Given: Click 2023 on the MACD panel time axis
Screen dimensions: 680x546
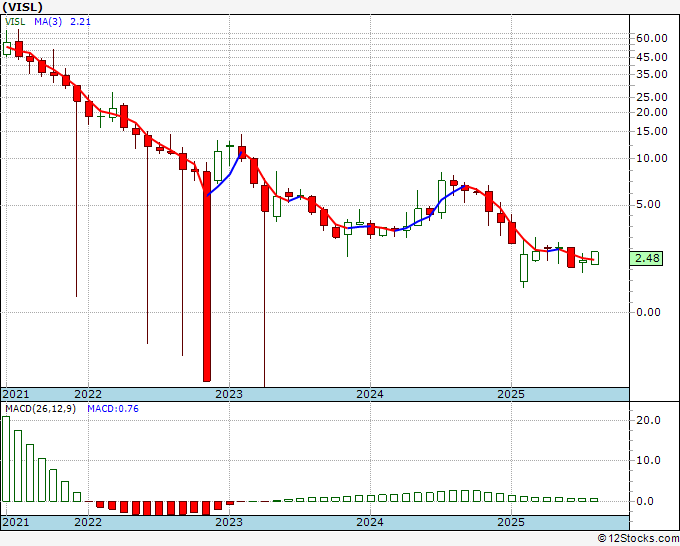Looking at the screenshot, I should (x=229, y=522).
